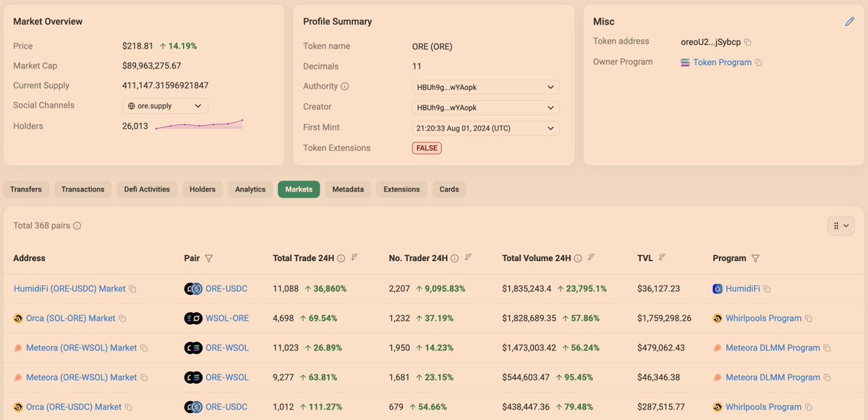Viewport: 868px width, 420px height.
Task: Click the TVL value $1,759,298.26
Action: pos(664,318)
